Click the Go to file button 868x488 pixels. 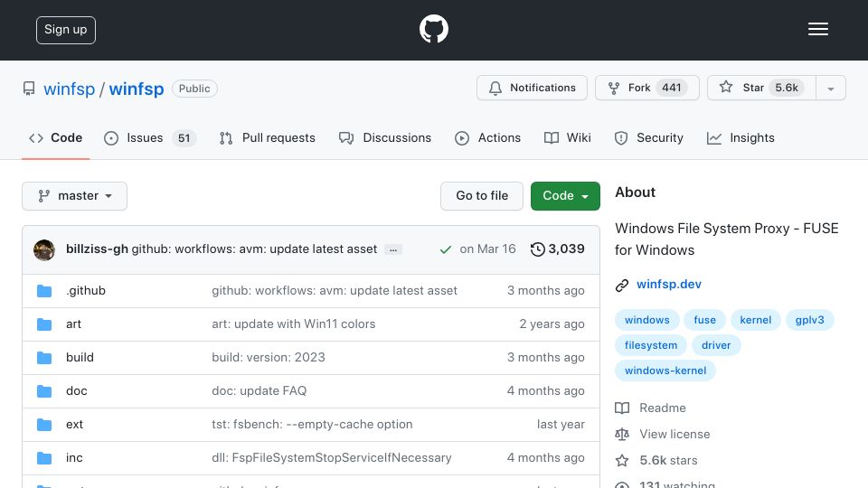[x=482, y=196]
